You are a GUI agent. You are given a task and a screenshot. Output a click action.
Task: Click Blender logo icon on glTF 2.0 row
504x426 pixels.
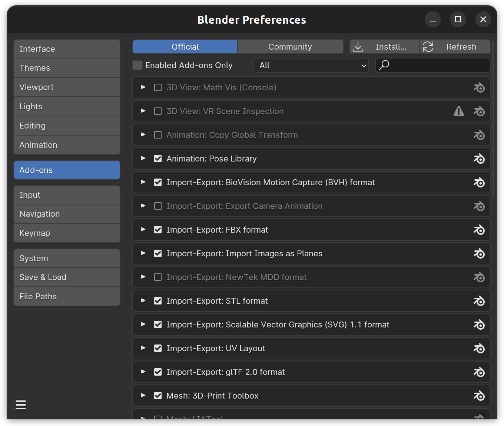[x=479, y=372]
